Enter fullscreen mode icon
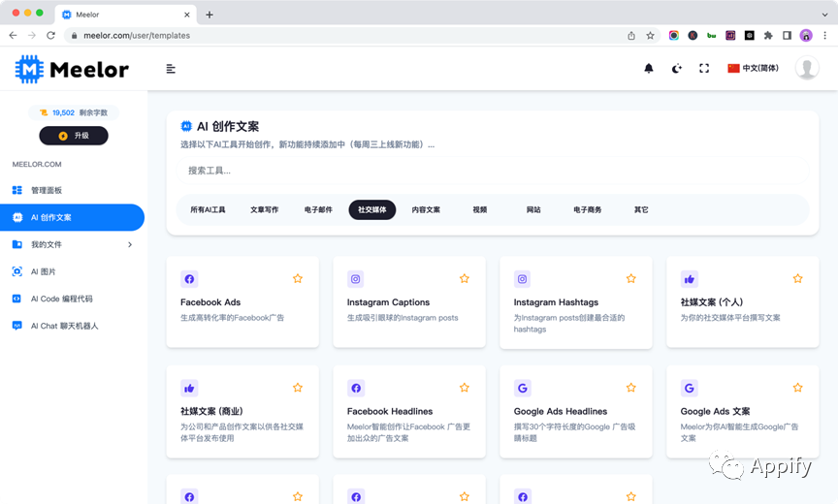This screenshot has height=504, width=838. point(704,69)
